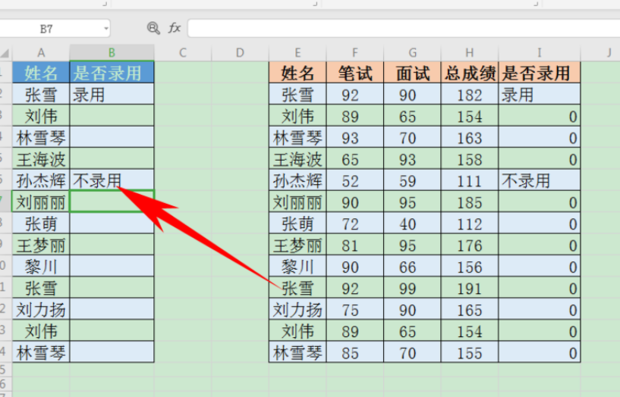
Task: Select column D header
Action: point(240,53)
